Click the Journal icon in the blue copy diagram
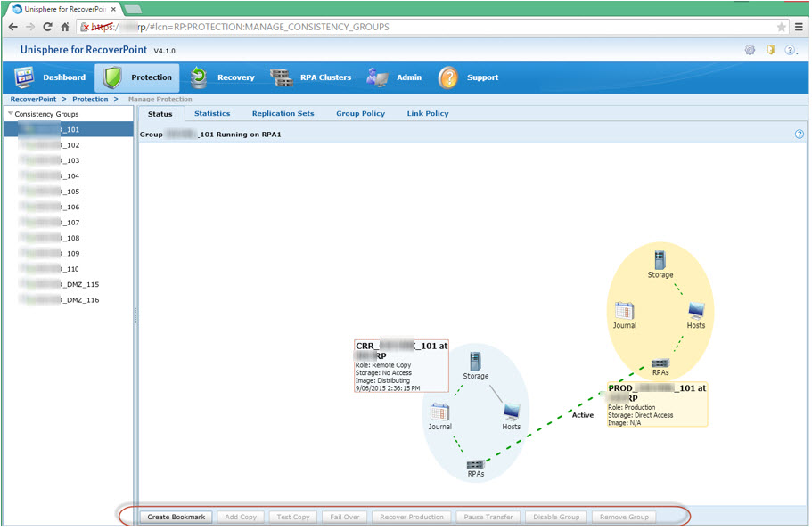This screenshot has width=812, height=530. pyautogui.click(x=439, y=411)
